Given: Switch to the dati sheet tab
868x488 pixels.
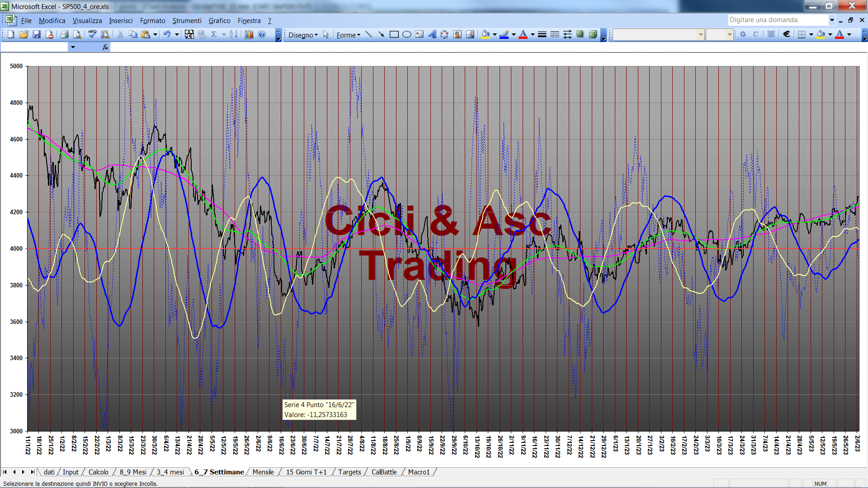Looking at the screenshot, I should coord(49,472).
